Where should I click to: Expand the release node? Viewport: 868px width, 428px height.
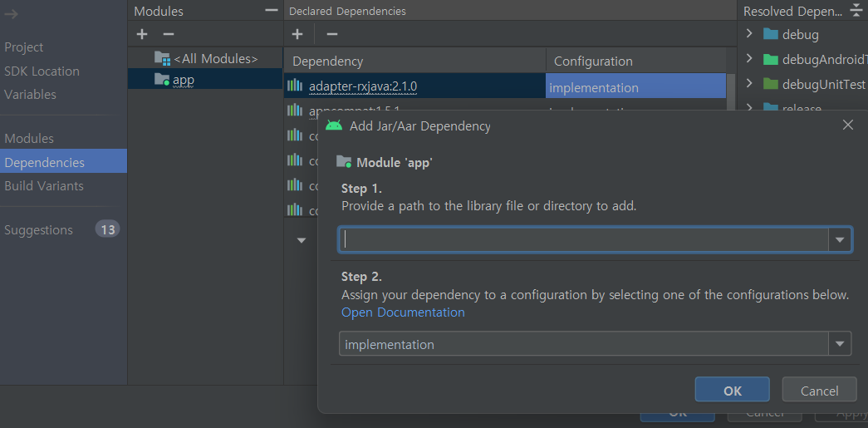[749, 107]
